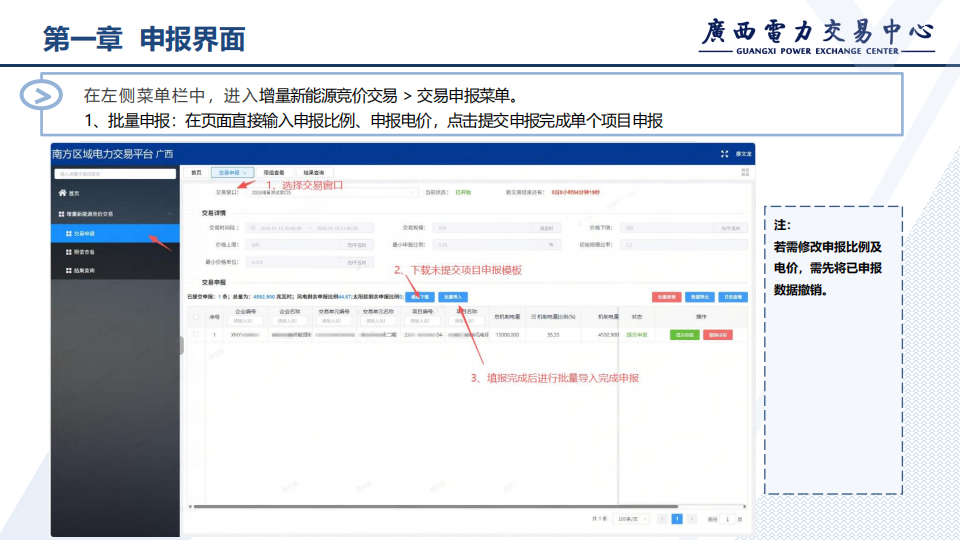
Task: Click the 模板下载 button
Action: coord(420,297)
